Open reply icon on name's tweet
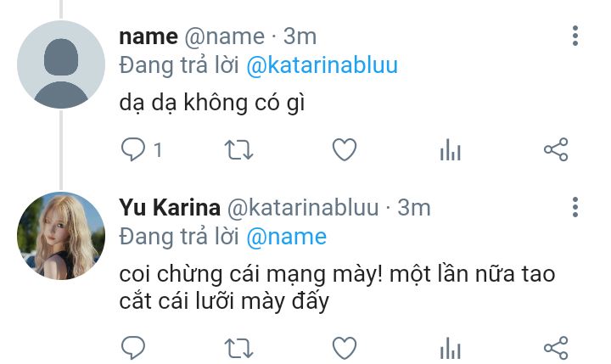Viewport: 611px width, 364px height. click(x=133, y=149)
